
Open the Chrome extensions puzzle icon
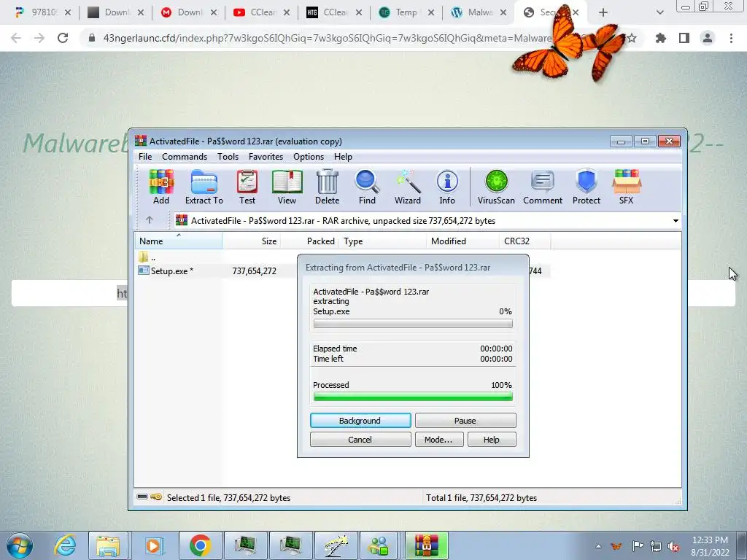661,38
